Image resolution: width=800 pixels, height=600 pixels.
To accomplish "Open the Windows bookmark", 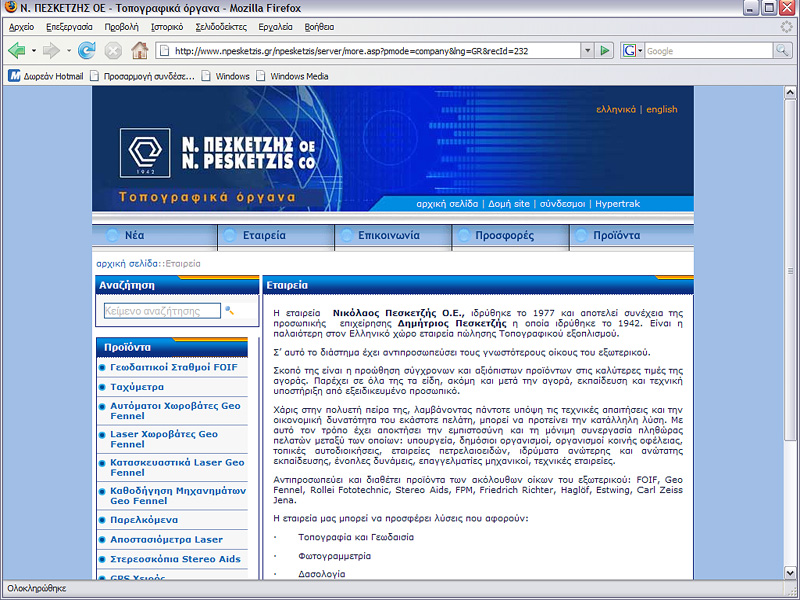I will (226, 76).
